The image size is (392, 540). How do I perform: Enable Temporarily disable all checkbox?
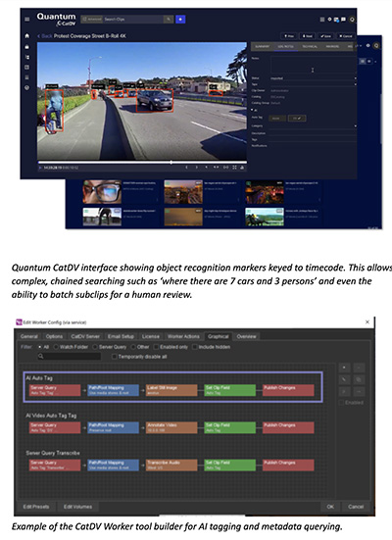114,357
